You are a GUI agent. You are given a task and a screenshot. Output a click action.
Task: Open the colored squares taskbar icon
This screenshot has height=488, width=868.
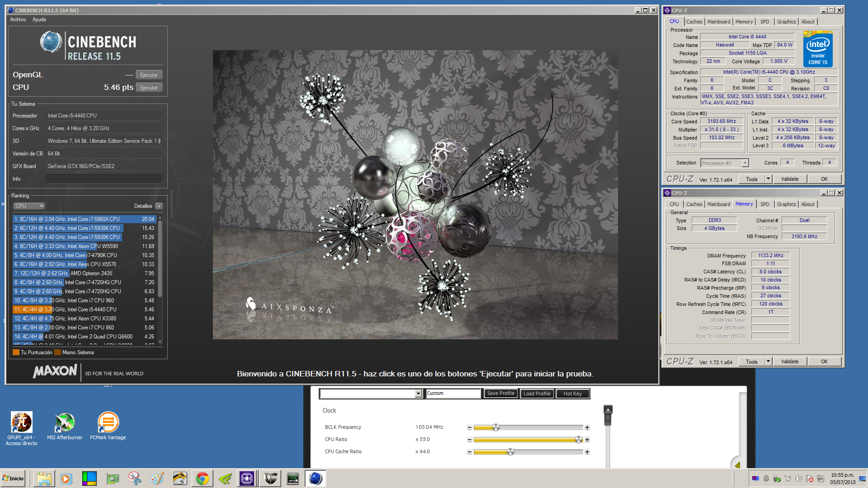tap(89, 479)
